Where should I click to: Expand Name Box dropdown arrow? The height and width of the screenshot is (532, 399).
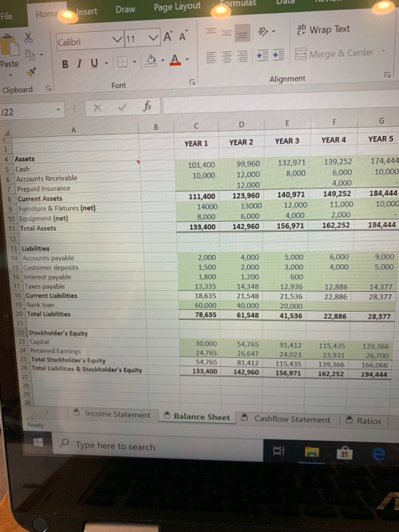59,109
